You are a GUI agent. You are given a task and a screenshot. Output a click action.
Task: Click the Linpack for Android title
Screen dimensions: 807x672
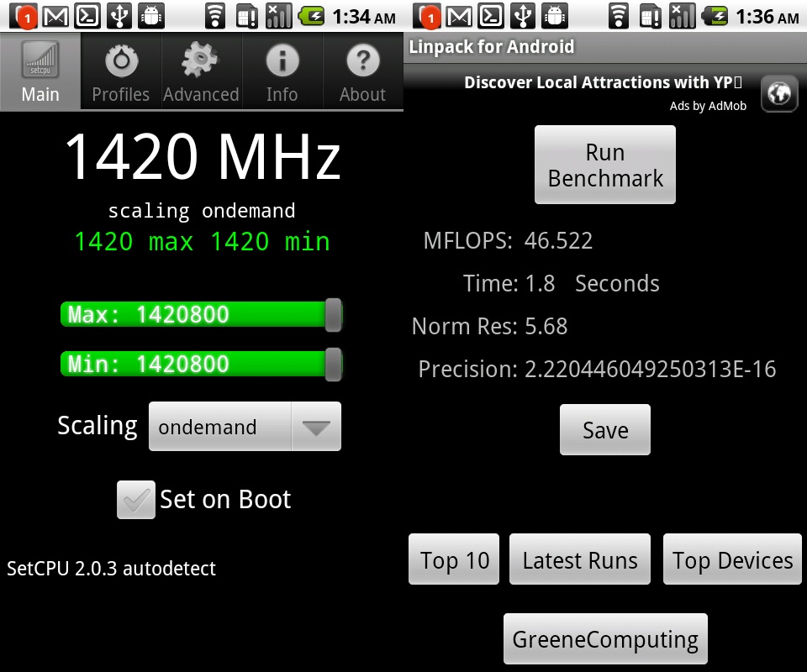point(492,47)
